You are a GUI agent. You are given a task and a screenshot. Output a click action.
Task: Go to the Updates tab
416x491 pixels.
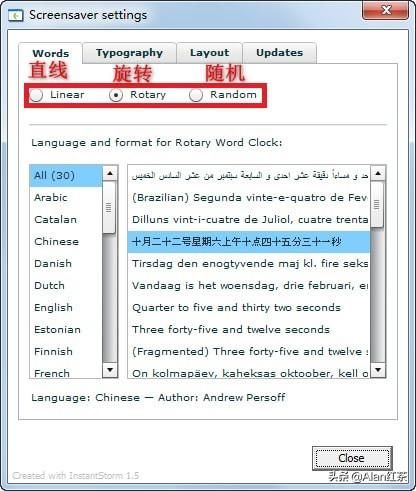pos(279,53)
